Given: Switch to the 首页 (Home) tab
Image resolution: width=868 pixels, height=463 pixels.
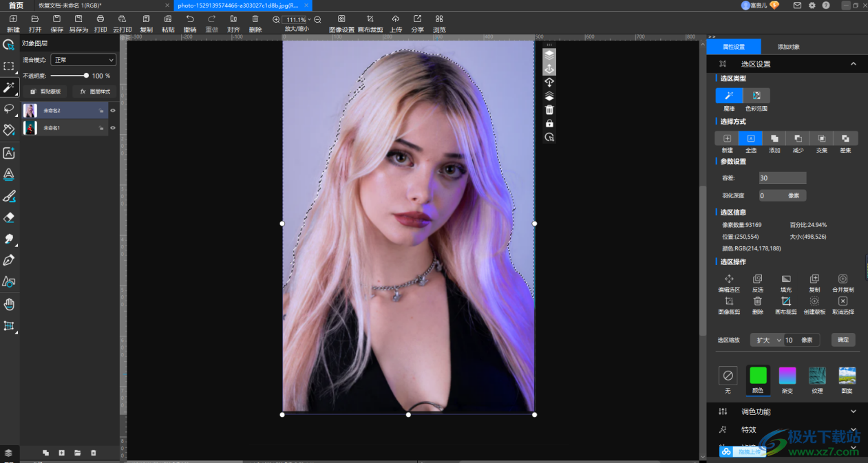Looking at the screenshot, I should [x=16, y=6].
